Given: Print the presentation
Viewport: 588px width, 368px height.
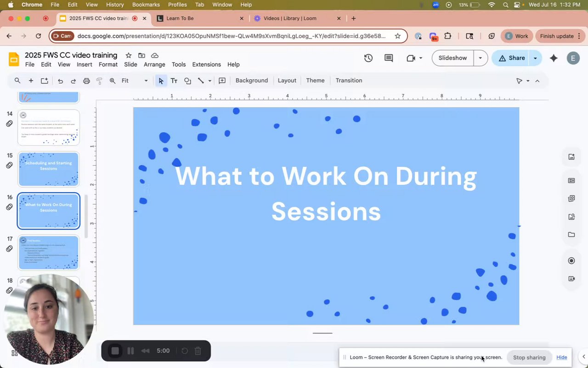Looking at the screenshot, I should click(86, 81).
